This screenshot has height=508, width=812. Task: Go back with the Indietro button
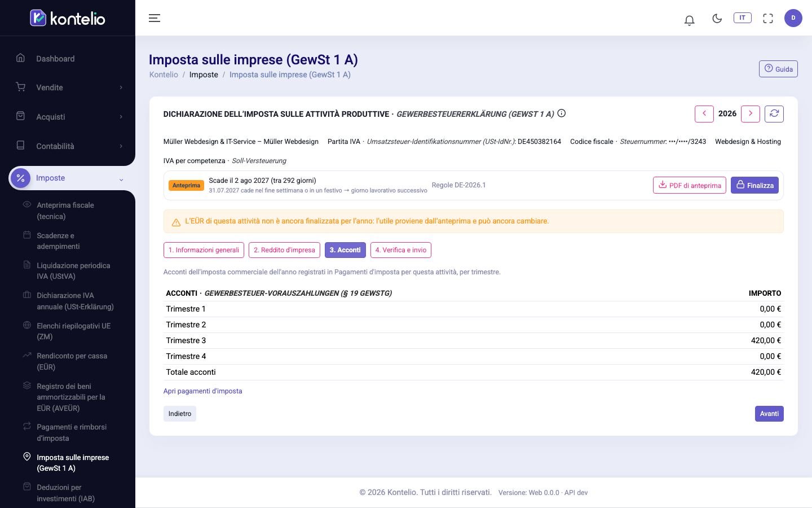coord(180,414)
